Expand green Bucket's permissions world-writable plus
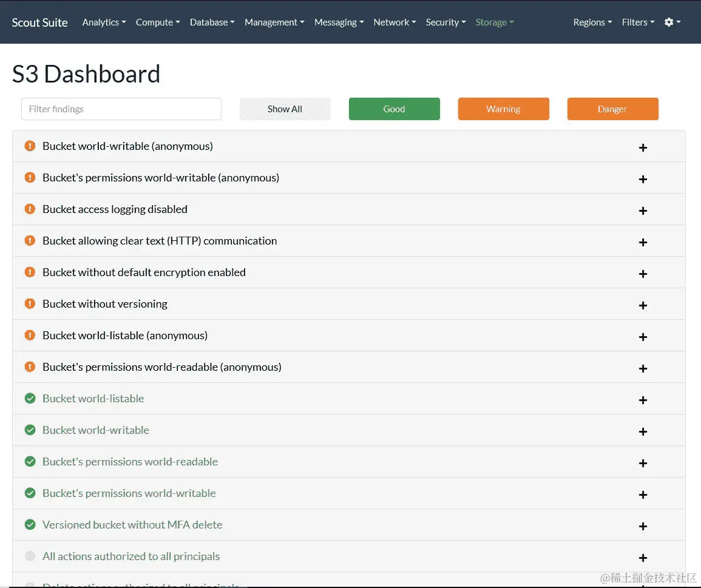The width and height of the screenshot is (701, 588). 643,495
